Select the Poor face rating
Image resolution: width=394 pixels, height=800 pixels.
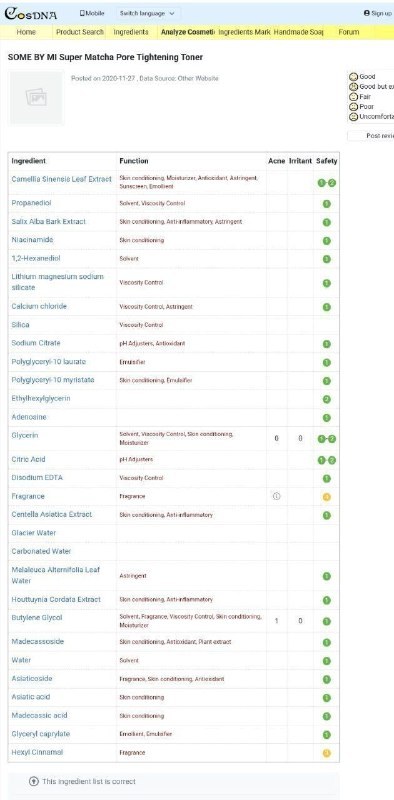tap(353, 107)
